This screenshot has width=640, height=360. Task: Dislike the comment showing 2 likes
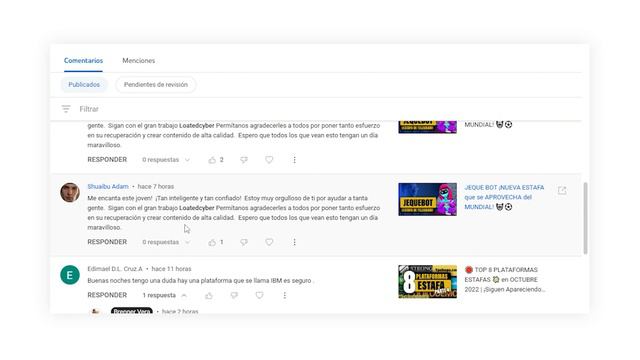point(244,160)
